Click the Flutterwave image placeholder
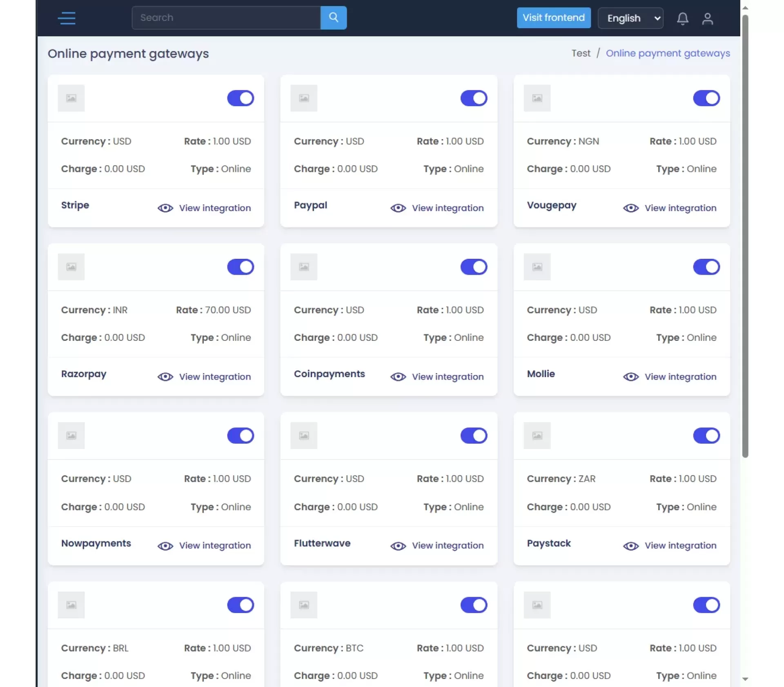Viewport: 784px width, 687px height. pyautogui.click(x=303, y=436)
